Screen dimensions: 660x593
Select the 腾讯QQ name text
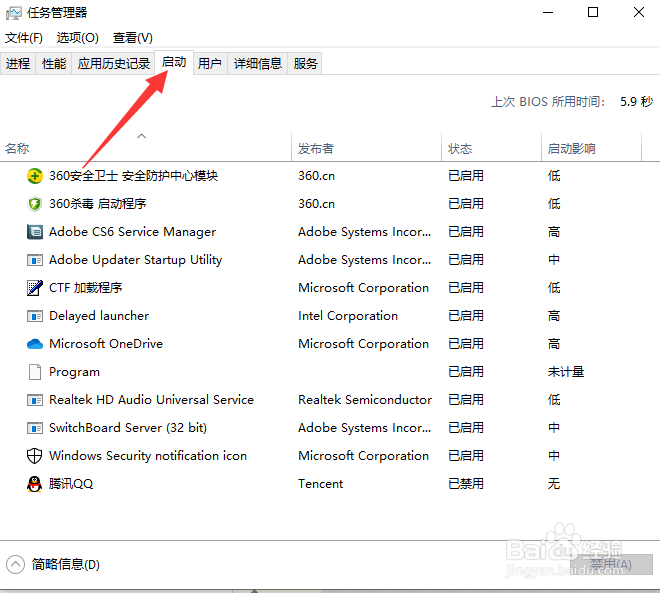tap(71, 484)
